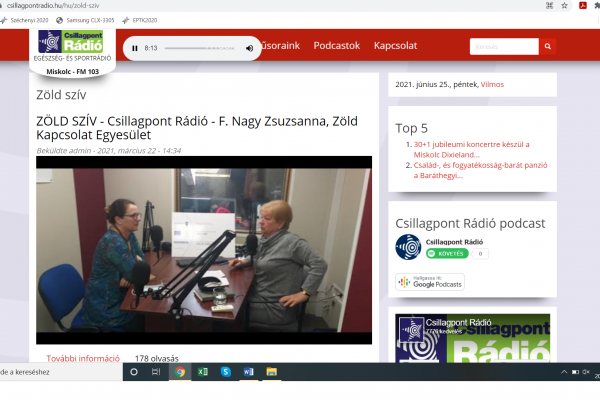Open Word from the taskbar

249,372
